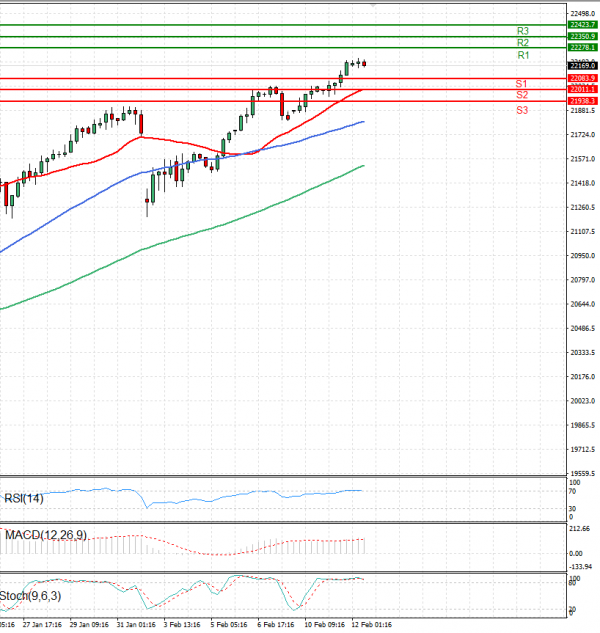Click the RSI 30 level value
This screenshot has width=600, height=633.
pos(572,509)
